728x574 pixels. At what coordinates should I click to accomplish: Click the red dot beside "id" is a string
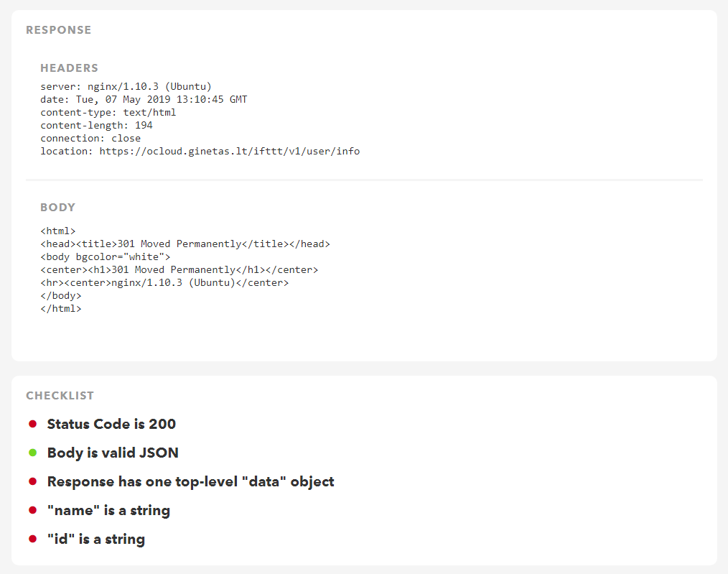pos(32,539)
